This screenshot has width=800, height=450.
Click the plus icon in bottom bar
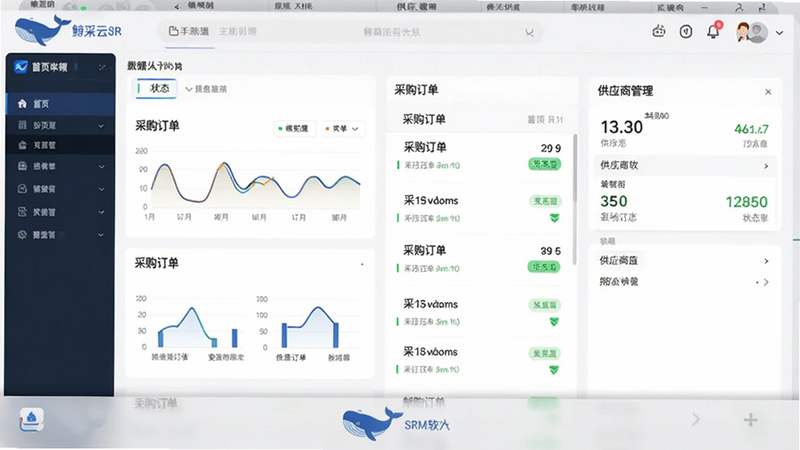point(750,420)
